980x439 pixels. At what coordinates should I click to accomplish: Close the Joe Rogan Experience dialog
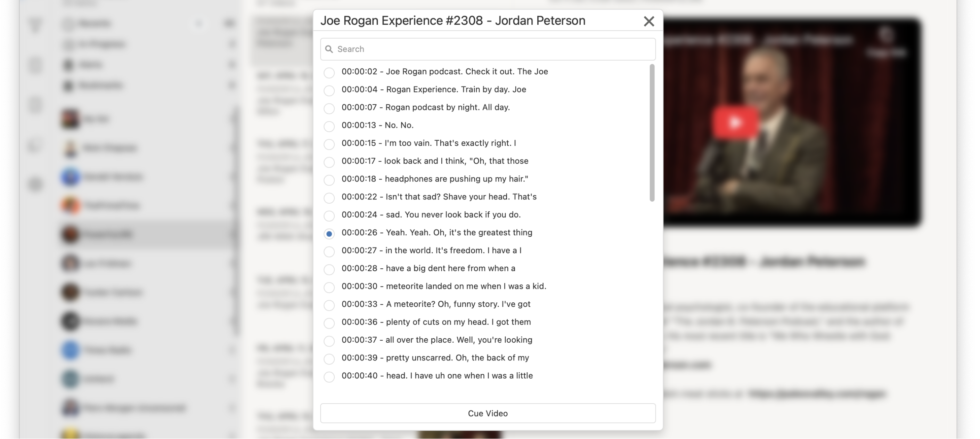coord(648,21)
